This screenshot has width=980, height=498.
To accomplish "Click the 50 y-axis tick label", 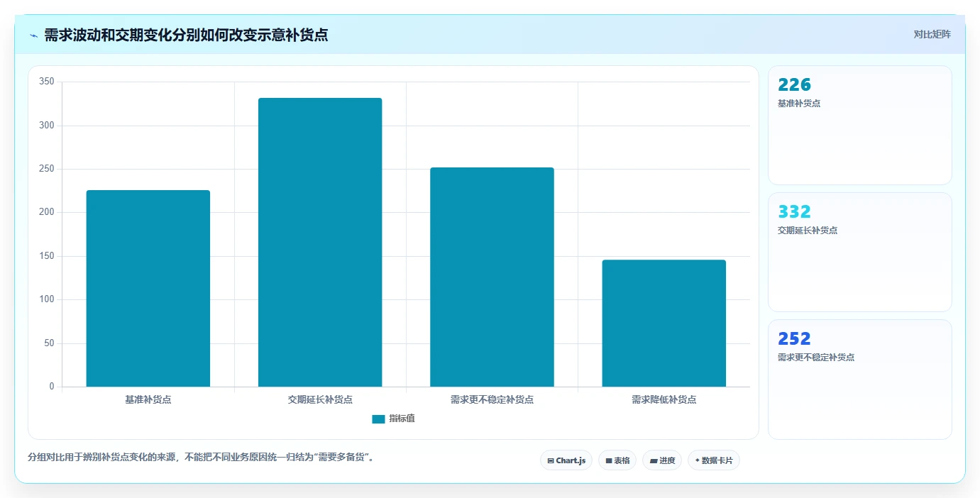I will click(x=49, y=343).
